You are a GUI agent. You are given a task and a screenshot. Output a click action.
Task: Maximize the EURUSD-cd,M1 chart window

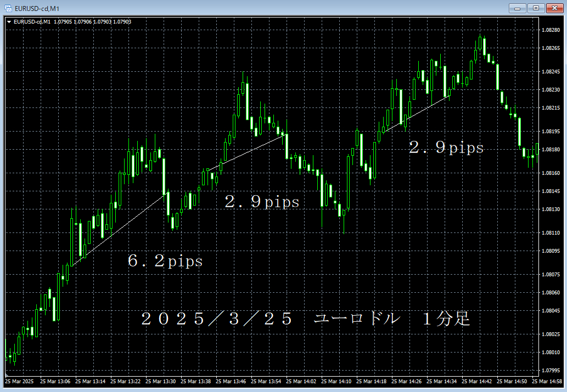[x=535, y=8]
